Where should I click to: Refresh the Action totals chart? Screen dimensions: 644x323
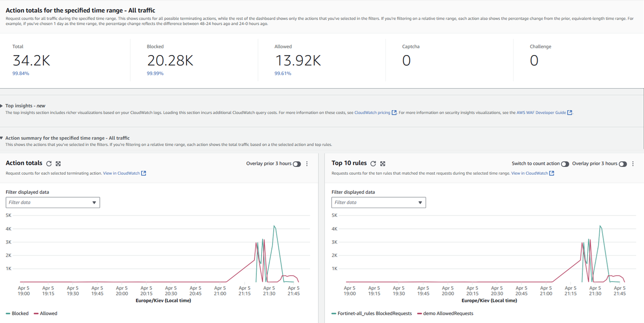49,163
